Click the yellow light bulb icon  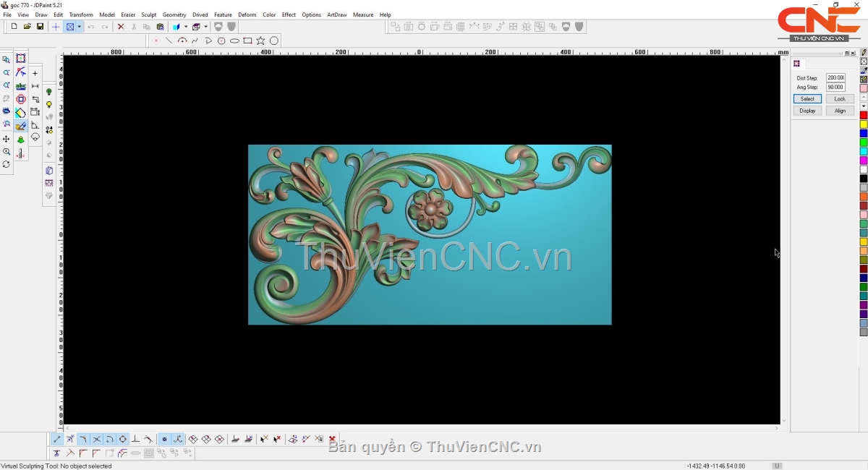pyautogui.click(x=49, y=105)
